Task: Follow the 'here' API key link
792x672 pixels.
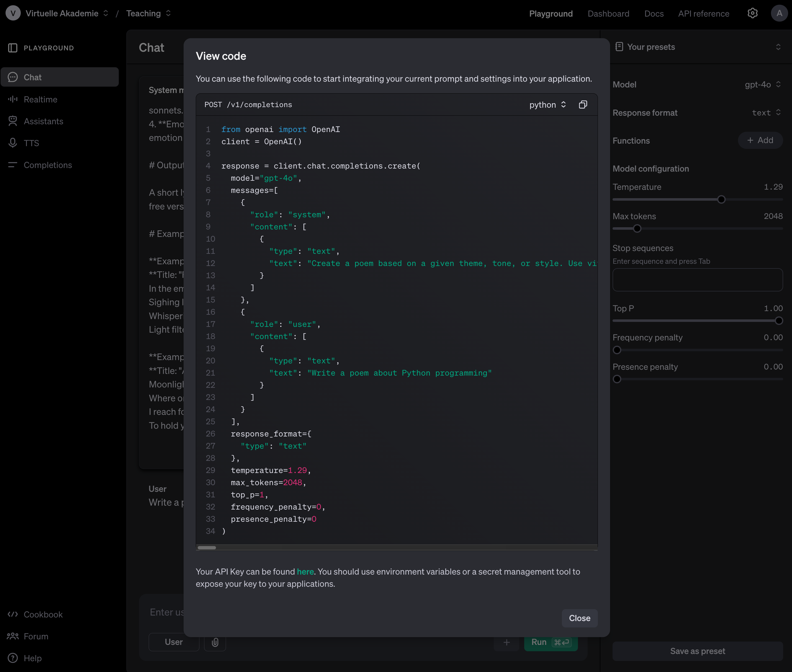Action: tap(305, 572)
